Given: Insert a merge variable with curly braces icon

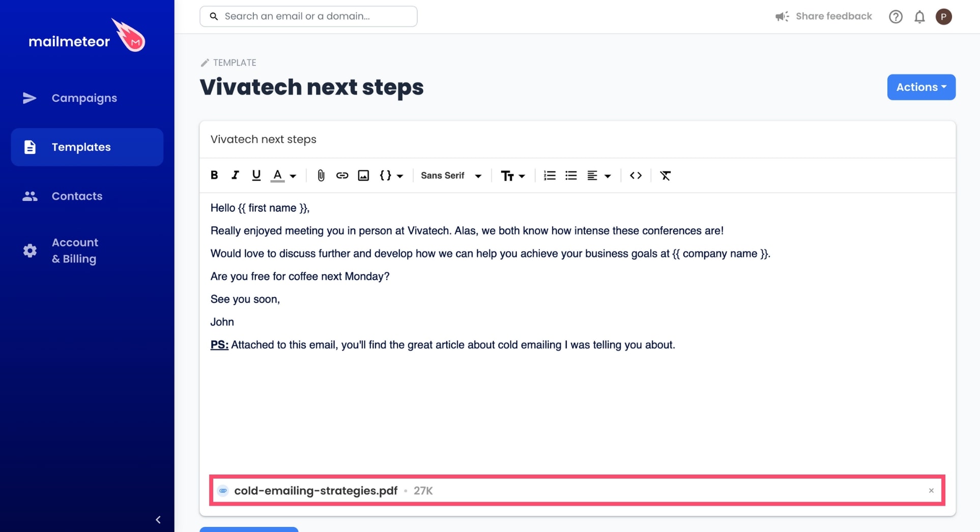Looking at the screenshot, I should click(x=386, y=175).
